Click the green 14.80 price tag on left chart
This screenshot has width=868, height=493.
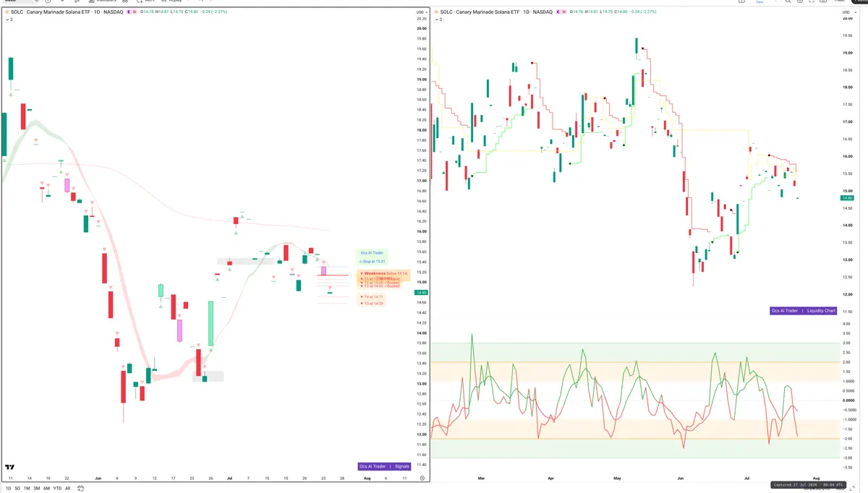[420, 293]
